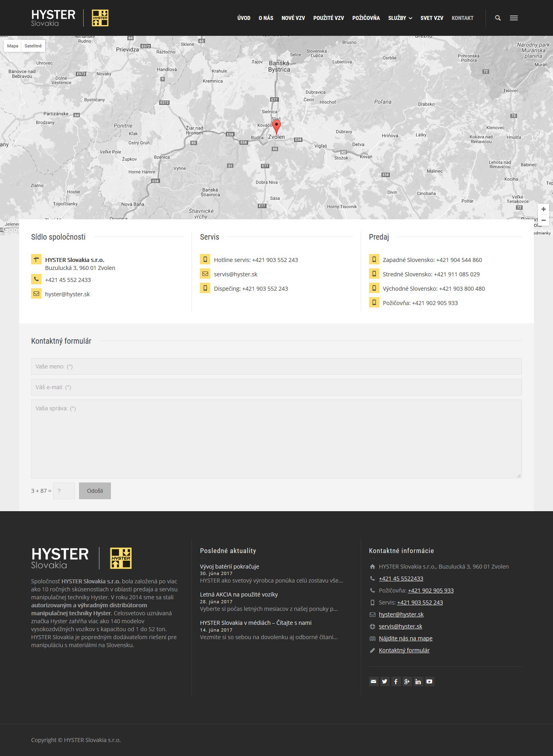Image resolution: width=553 pixels, height=756 pixels.
Task: Click envelope icon beside hyster@hyster.sk in Sídlo
Action: point(36,293)
